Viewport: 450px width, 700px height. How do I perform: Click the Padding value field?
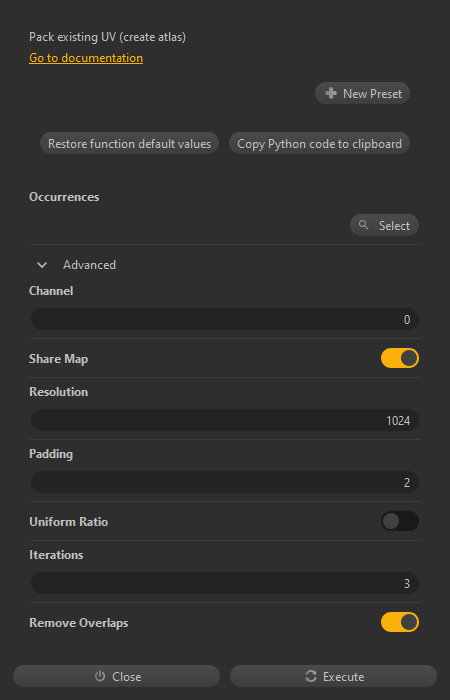pyautogui.click(x=225, y=482)
